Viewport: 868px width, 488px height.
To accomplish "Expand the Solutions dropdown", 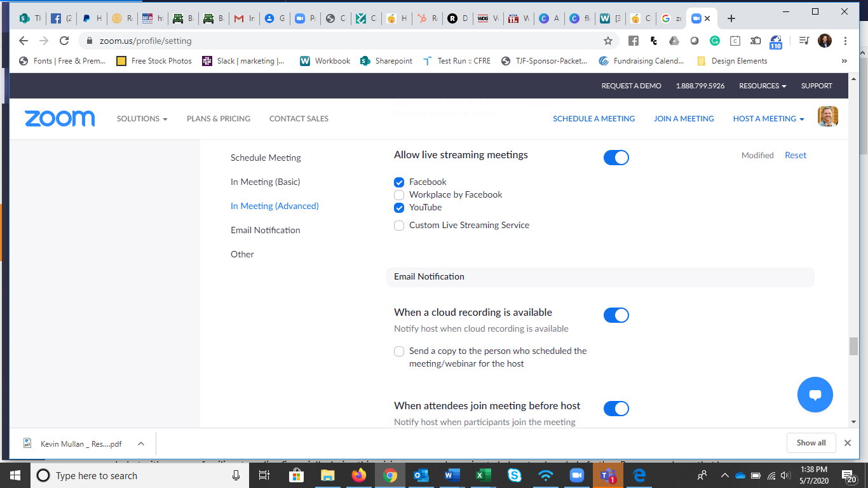I will 142,119.
